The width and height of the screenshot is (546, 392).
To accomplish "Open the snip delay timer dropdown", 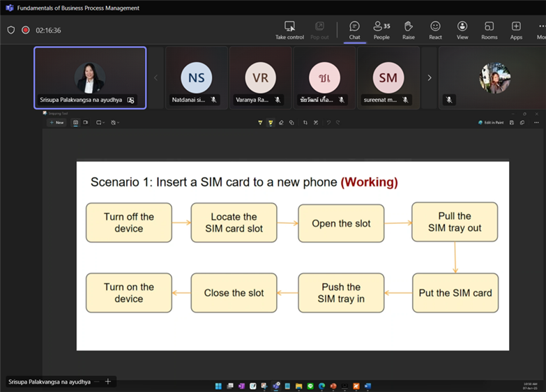I will 115,123.
